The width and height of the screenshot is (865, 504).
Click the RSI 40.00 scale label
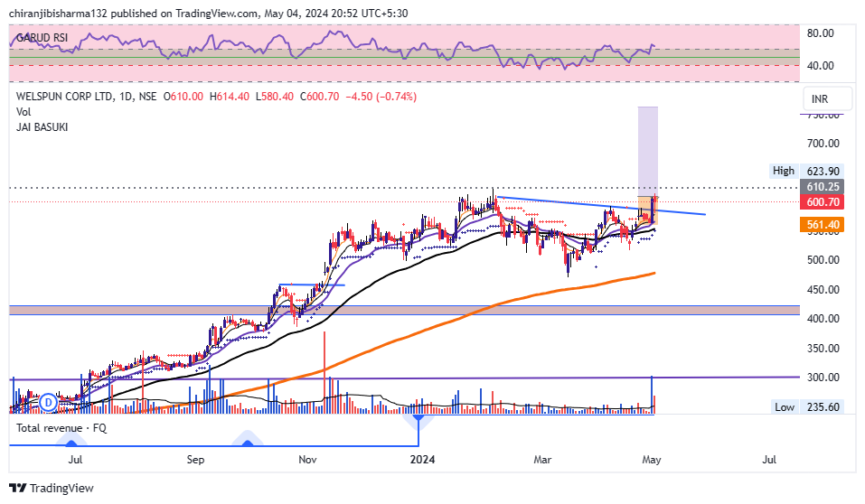click(821, 66)
